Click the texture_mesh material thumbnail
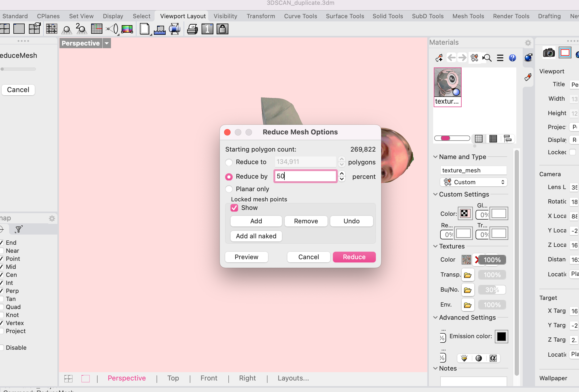579x392 pixels. [x=447, y=82]
